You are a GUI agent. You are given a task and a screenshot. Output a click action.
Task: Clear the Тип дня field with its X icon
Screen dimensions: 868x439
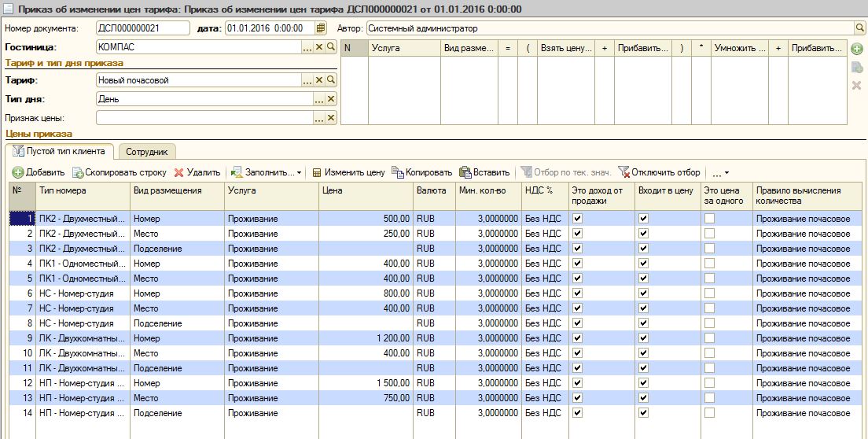point(331,99)
